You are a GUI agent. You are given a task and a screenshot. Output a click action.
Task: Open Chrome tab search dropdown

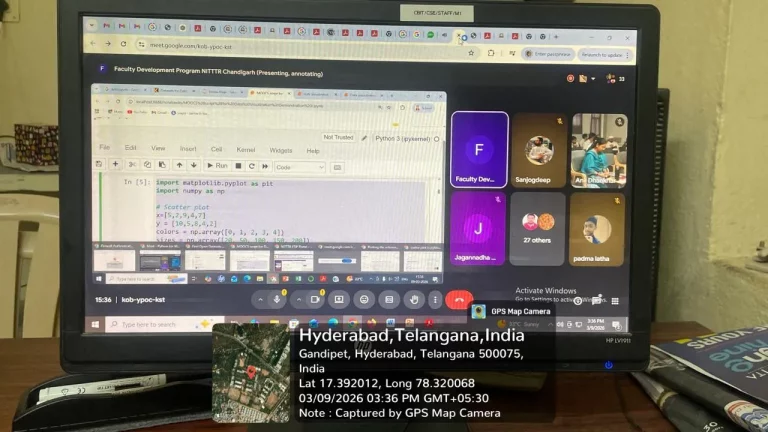91,25
